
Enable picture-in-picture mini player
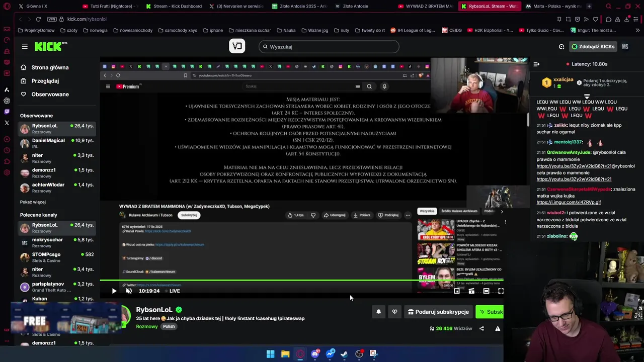pyautogui.click(x=457, y=291)
